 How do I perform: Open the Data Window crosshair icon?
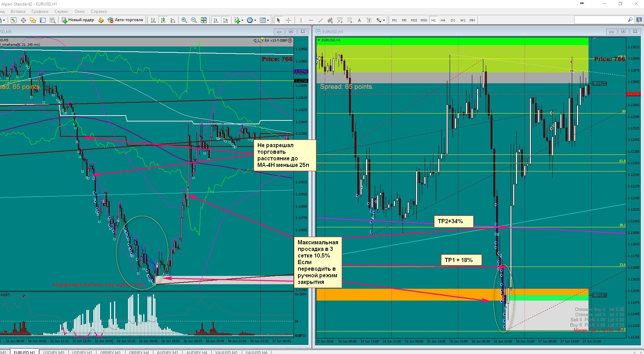point(23,20)
